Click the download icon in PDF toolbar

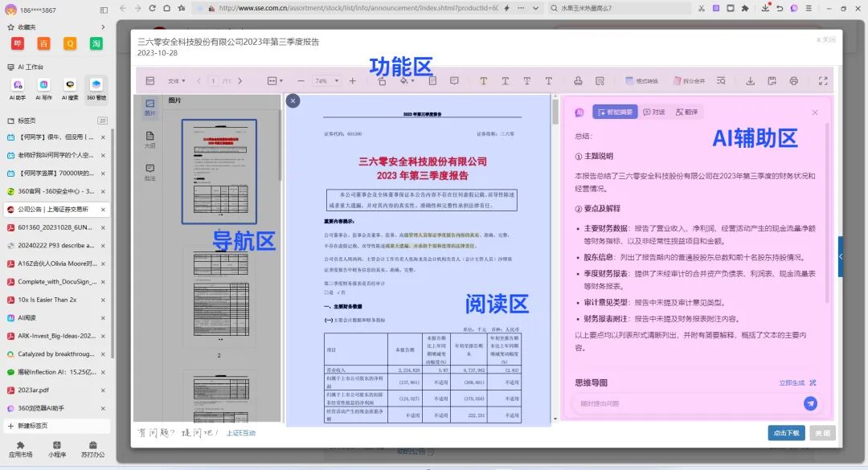coord(750,81)
